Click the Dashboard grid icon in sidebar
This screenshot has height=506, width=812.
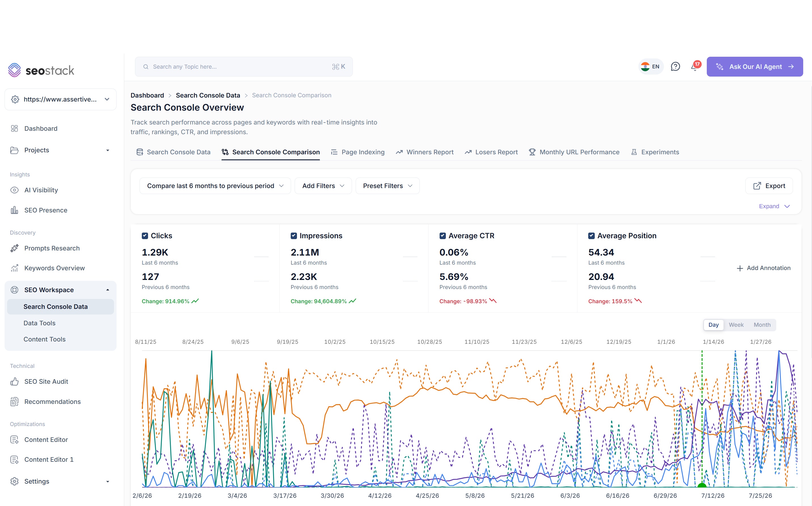14,128
